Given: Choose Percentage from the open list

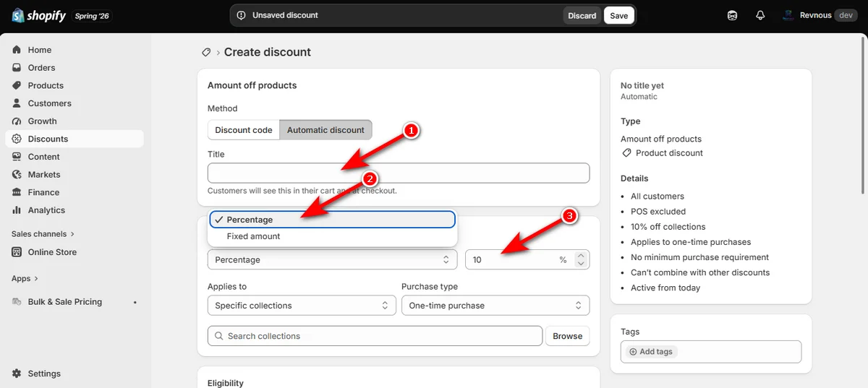Looking at the screenshot, I should [x=333, y=220].
